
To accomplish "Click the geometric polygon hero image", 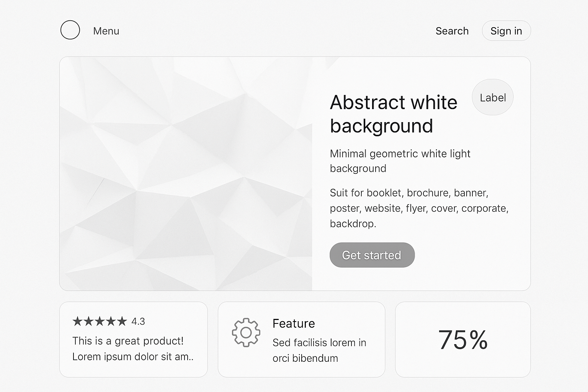I will point(186,174).
